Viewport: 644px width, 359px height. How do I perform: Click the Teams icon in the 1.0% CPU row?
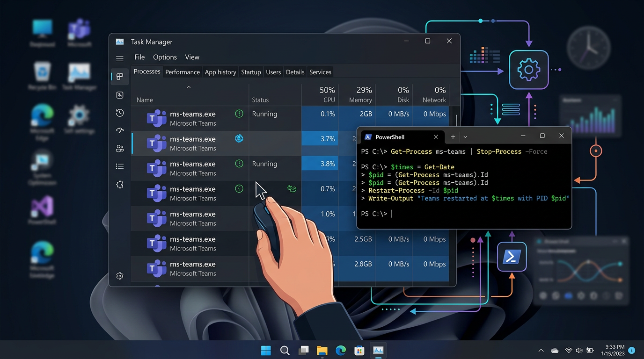click(156, 219)
